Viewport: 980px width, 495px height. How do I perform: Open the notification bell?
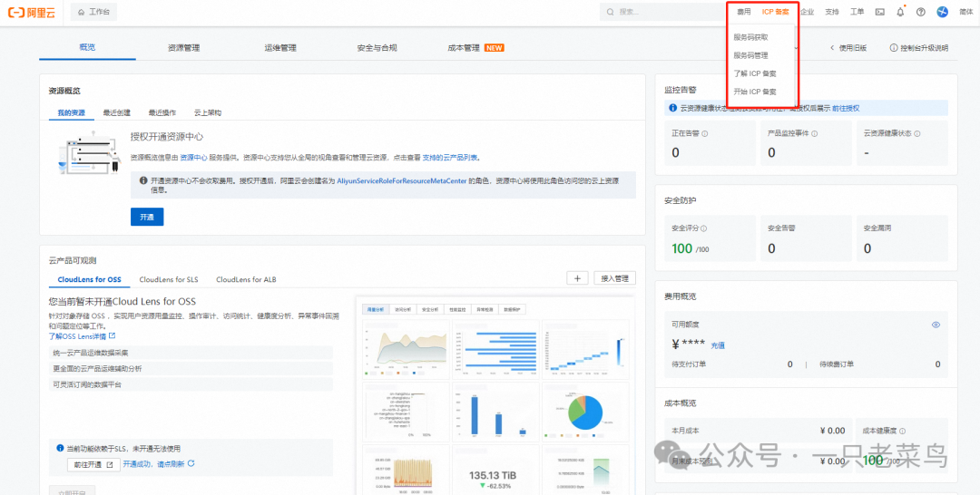[901, 12]
